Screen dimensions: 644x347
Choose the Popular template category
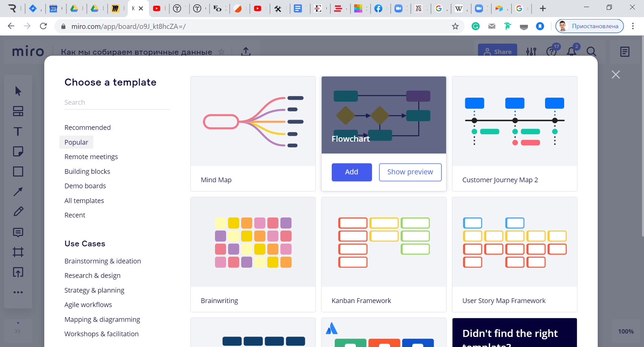(x=76, y=142)
